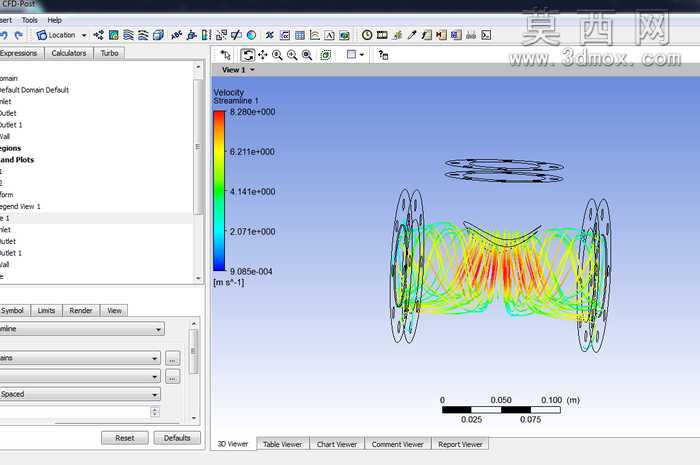This screenshot has width=700, height=465.
Task: Click the numeric spinner arrows
Action: [x=155, y=411]
